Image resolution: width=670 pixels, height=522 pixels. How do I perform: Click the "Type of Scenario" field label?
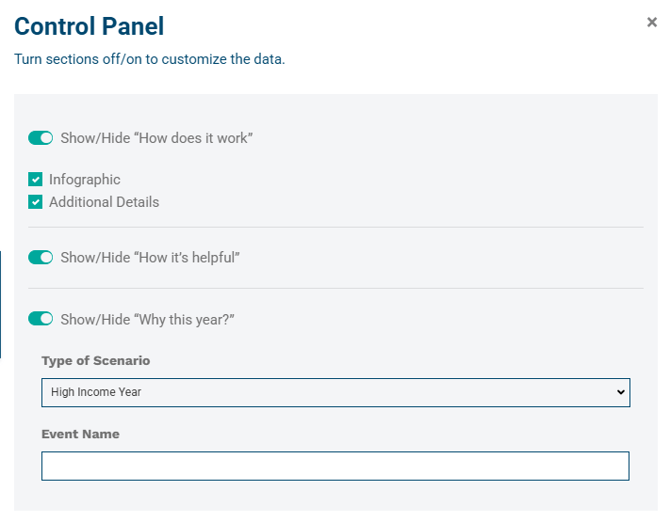coord(96,360)
